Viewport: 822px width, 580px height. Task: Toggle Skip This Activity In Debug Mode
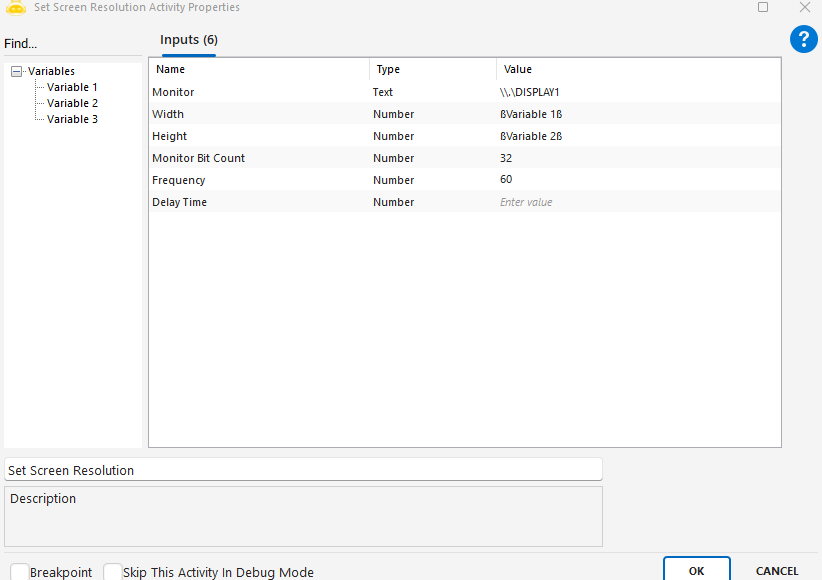coord(112,572)
